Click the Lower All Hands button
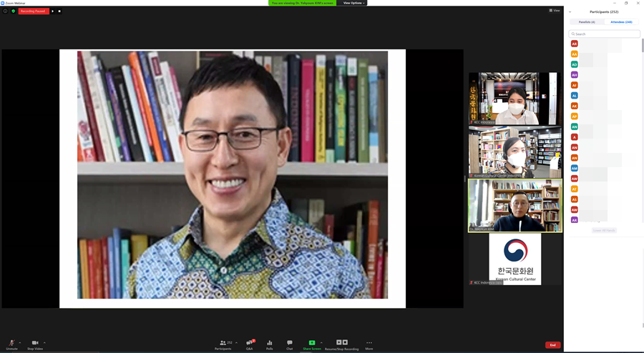Screen dimensions: 644x353 point(604,230)
